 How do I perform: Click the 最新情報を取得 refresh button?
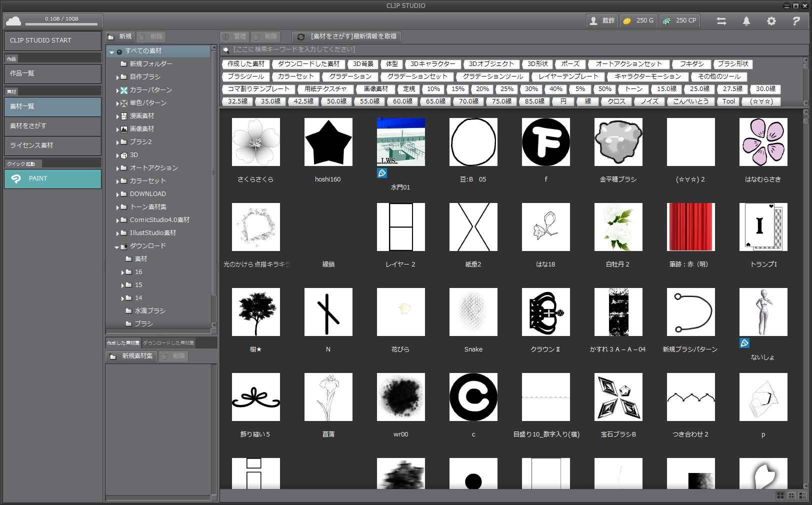click(x=347, y=36)
